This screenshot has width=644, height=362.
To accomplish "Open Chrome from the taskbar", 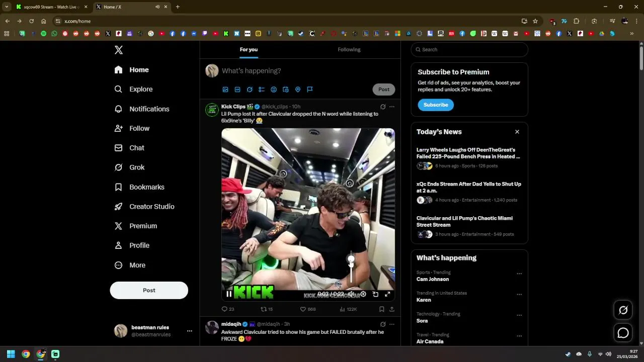I will 26,354.
